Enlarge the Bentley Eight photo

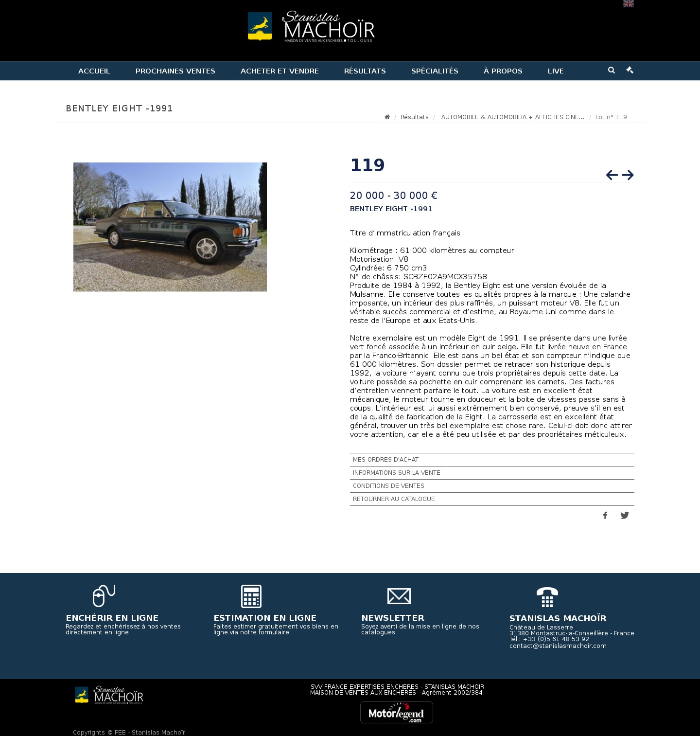[x=170, y=227]
